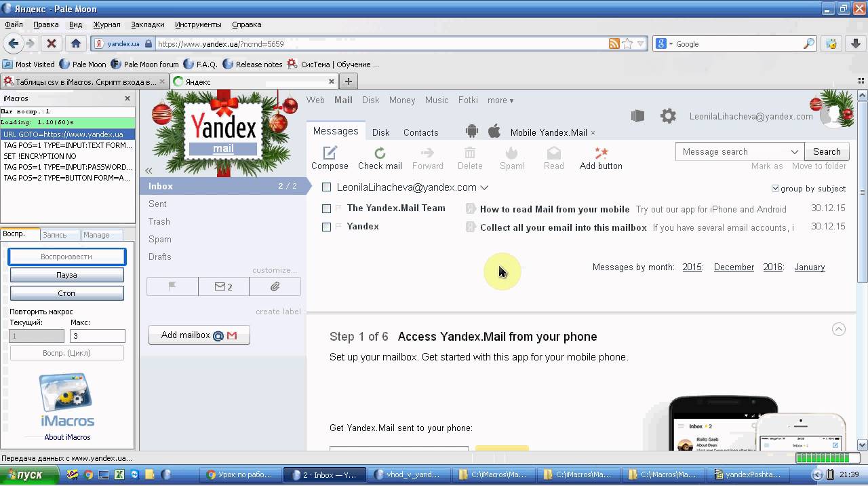Screen dimensions: 868x486
Task: Open the Sent folder
Action: pos(157,204)
